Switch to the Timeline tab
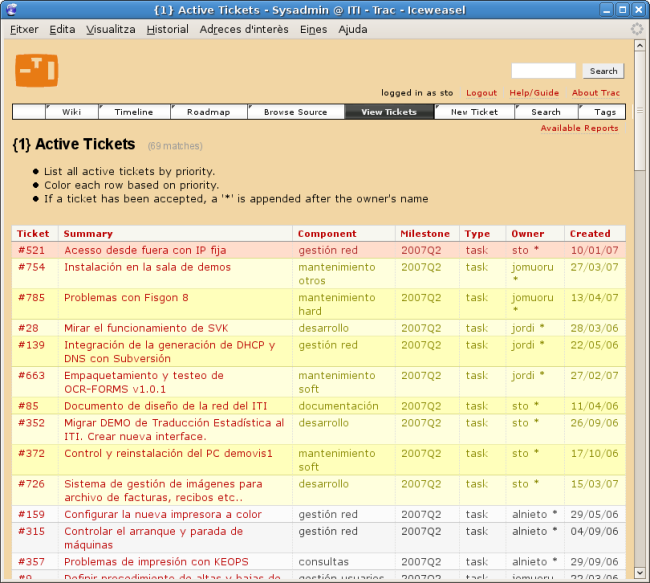Viewport: 650px width, 583px height. (x=133, y=112)
